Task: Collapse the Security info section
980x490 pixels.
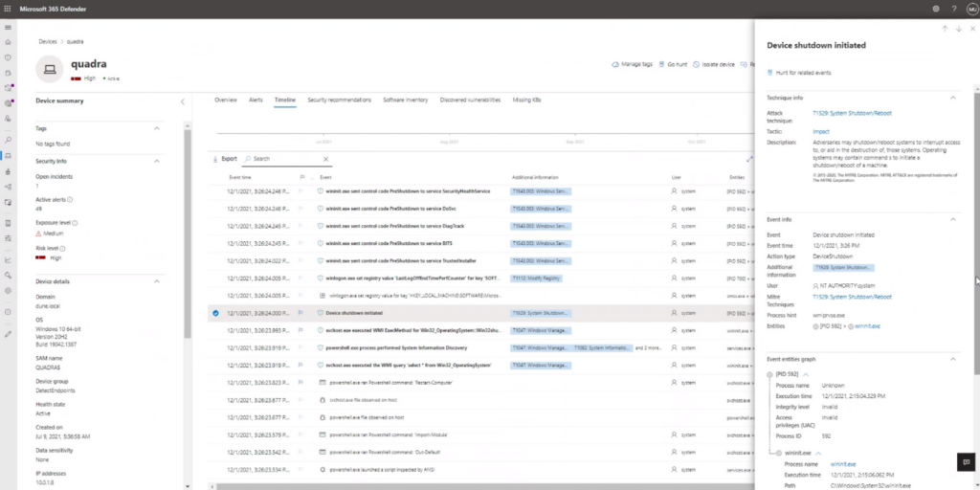Action: [157, 161]
